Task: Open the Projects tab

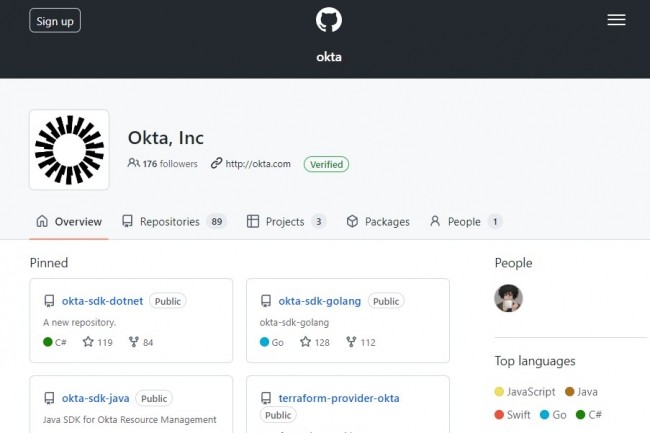Action: click(285, 222)
